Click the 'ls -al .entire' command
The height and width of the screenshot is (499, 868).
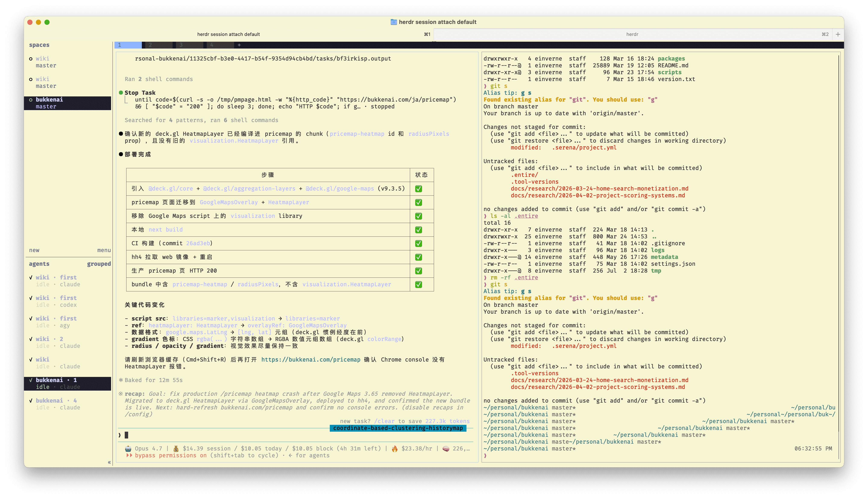(514, 216)
